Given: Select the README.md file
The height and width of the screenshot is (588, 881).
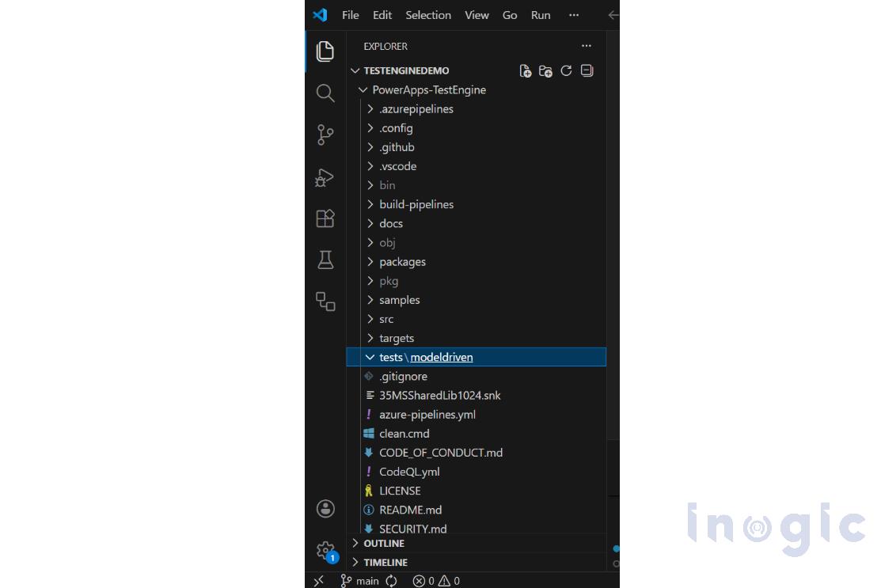Looking at the screenshot, I should tap(409, 510).
